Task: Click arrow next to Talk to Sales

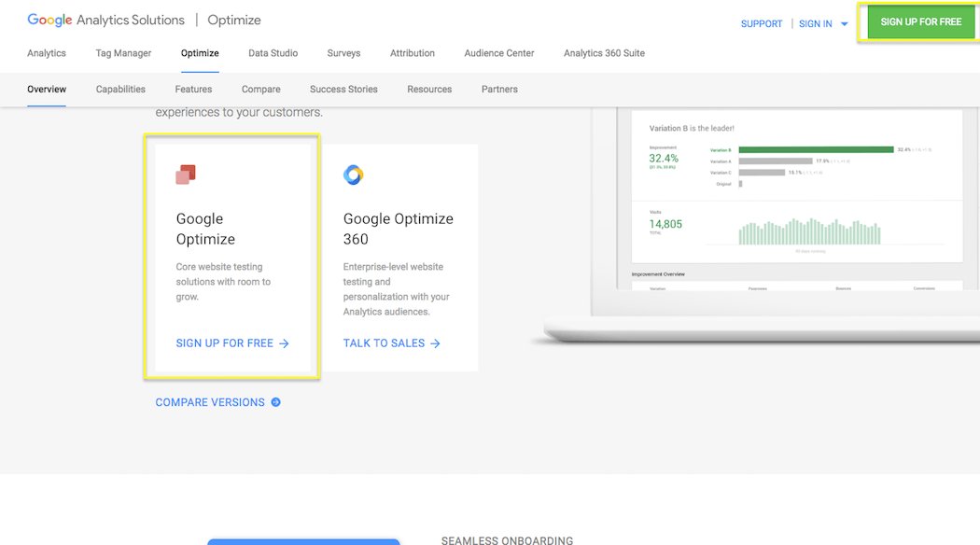Action: point(435,343)
